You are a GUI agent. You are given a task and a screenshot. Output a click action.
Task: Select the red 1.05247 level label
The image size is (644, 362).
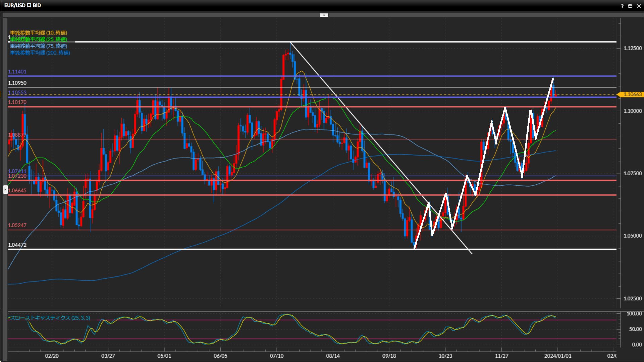[17, 225]
